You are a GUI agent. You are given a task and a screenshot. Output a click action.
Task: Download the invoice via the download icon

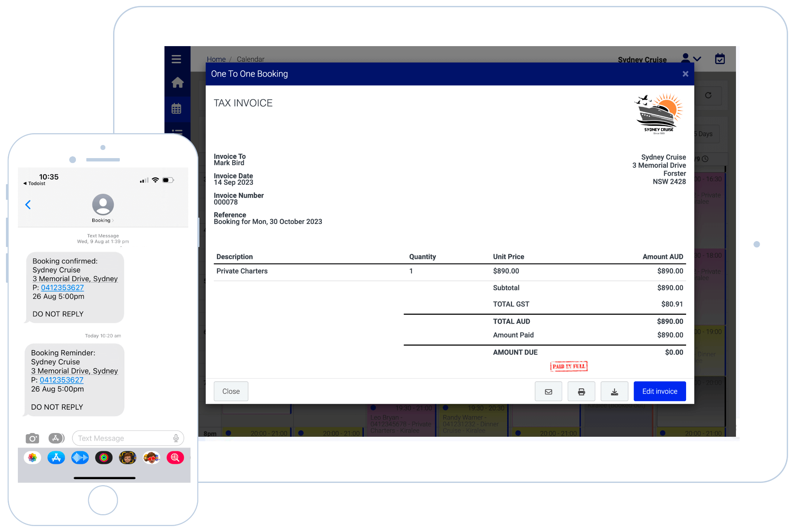point(614,391)
